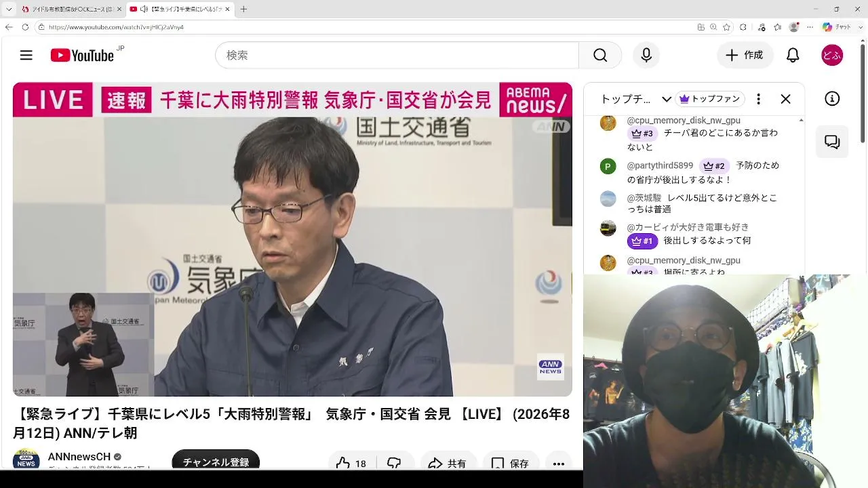Click the browser address bar URL
This screenshot has height=488, width=868.
tap(116, 27)
